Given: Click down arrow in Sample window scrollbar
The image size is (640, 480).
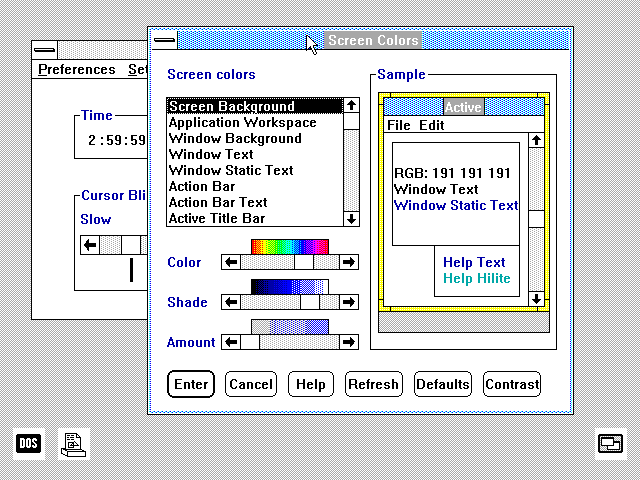Looking at the screenshot, I should [x=536, y=299].
